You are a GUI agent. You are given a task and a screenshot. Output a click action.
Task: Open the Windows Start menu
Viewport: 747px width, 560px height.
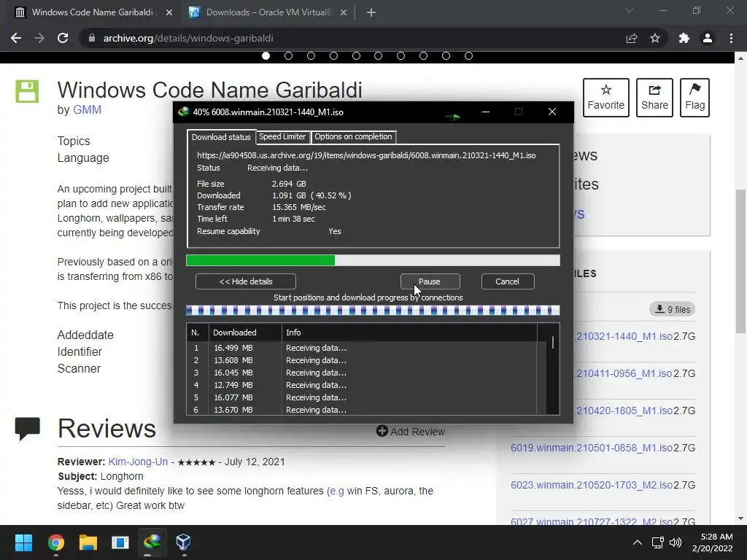coord(23,542)
